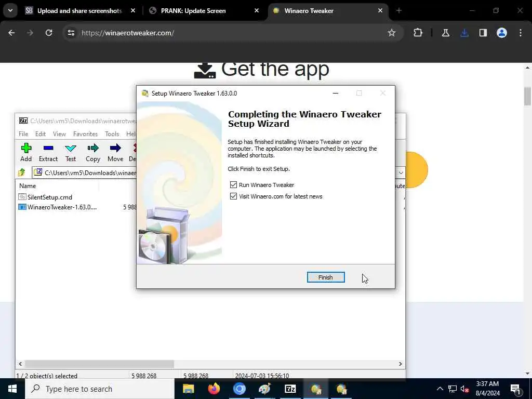Go up one folder in 7-Zip
The image size is (532, 399).
pyautogui.click(x=22, y=172)
